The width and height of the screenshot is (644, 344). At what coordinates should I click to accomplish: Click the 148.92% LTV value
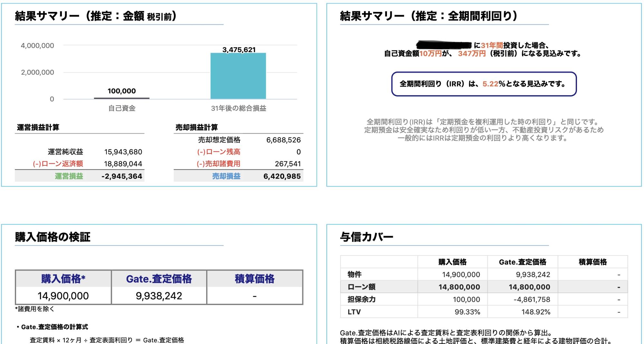(536, 312)
